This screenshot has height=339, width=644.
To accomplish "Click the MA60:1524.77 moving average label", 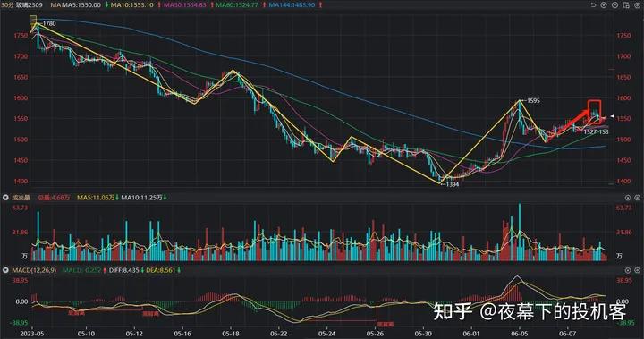I will point(237,5).
